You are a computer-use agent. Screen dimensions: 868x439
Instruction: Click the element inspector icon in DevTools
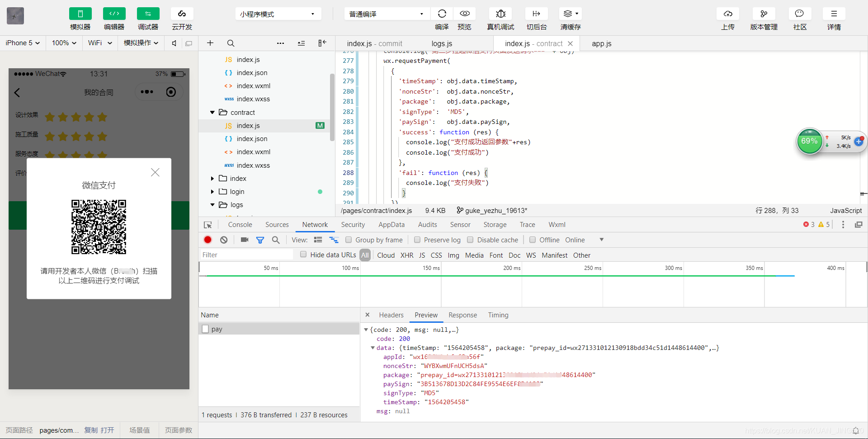pyautogui.click(x=208, y=225)
